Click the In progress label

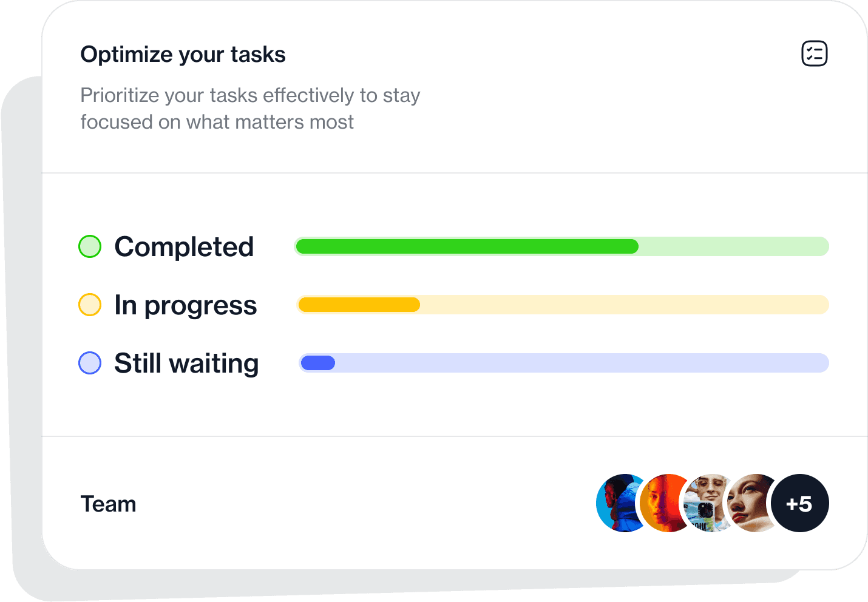(x=186, y=305)
